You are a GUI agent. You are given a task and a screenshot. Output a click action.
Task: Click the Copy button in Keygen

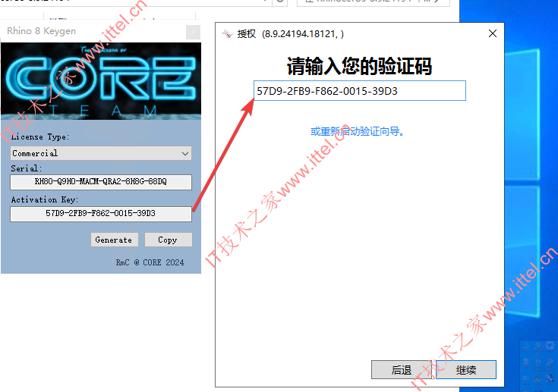click(x=169, y=240)
